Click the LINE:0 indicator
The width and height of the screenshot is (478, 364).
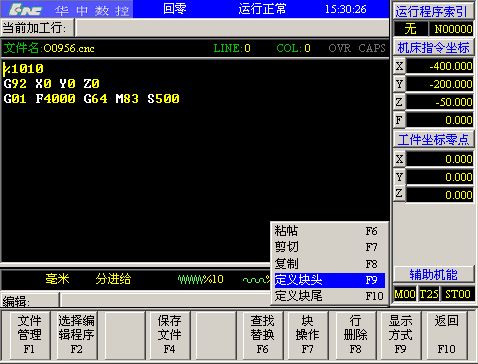click(232, 48)
